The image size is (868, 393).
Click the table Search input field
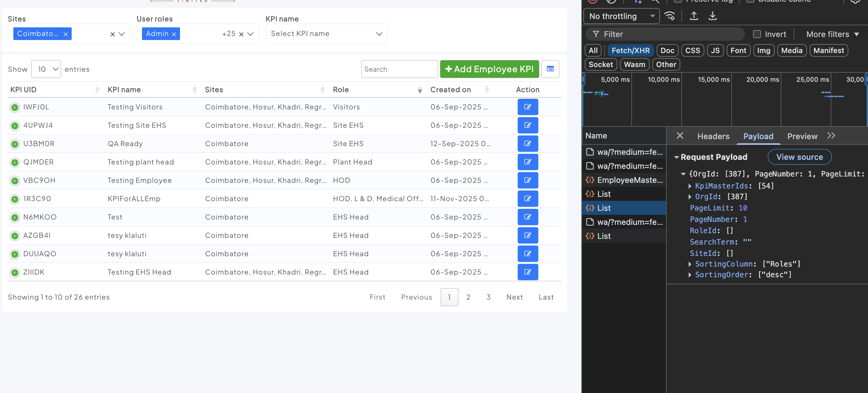399,69
